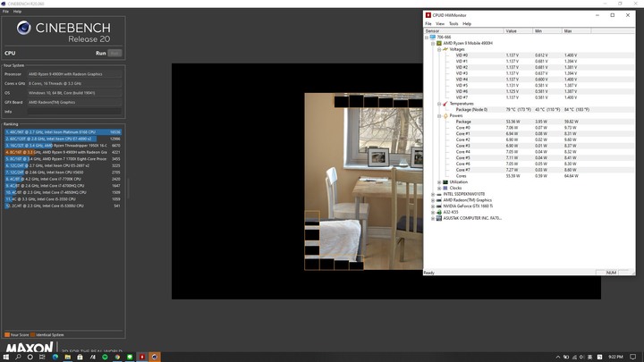Image resolution: width=644 pixels, height=362 pixels.
Task: Open HWMonitor File menu
Action: (x=428, y=24)
